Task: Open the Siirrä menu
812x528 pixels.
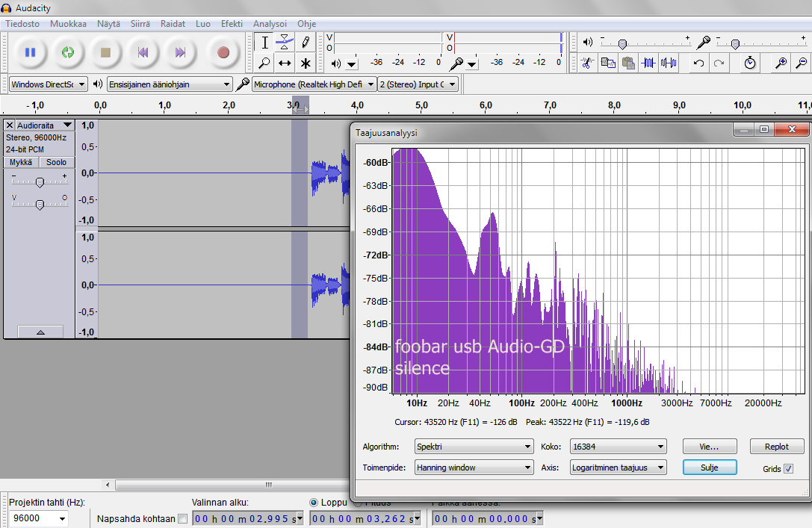Action: tap(140, 24)
